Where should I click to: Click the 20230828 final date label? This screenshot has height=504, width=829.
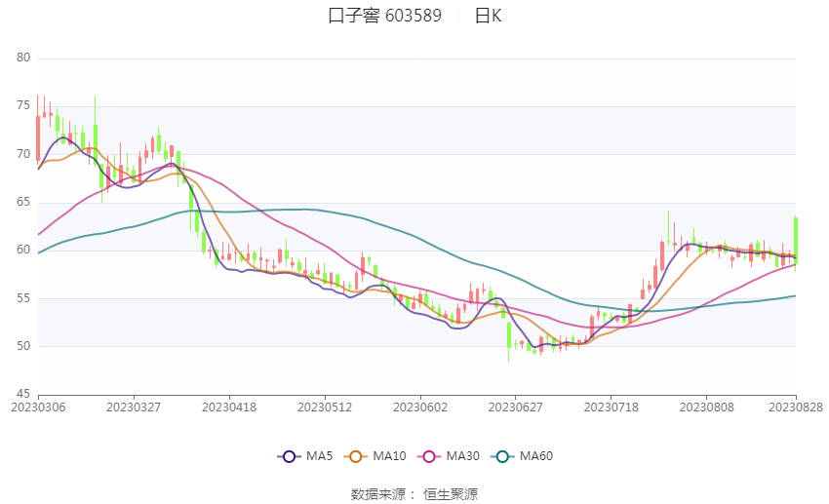[795, 407]
